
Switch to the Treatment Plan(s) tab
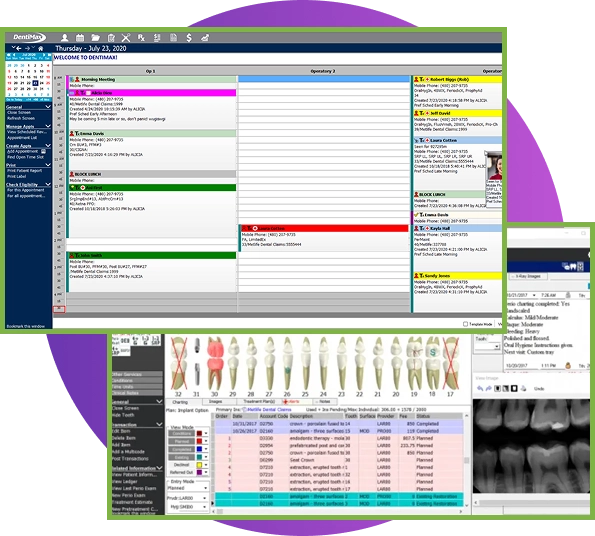[x=259, y=401]
